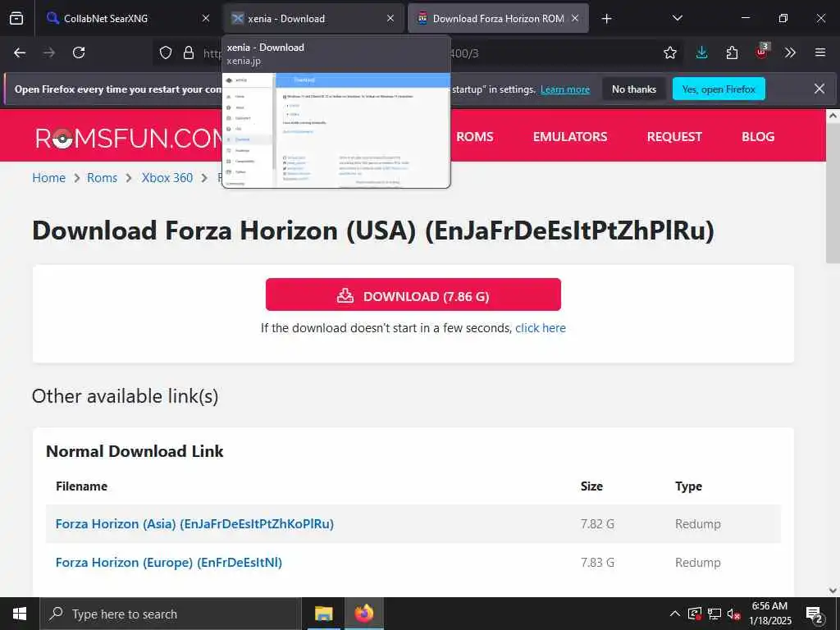Open the extensions puzzle icon

(732, 52)
